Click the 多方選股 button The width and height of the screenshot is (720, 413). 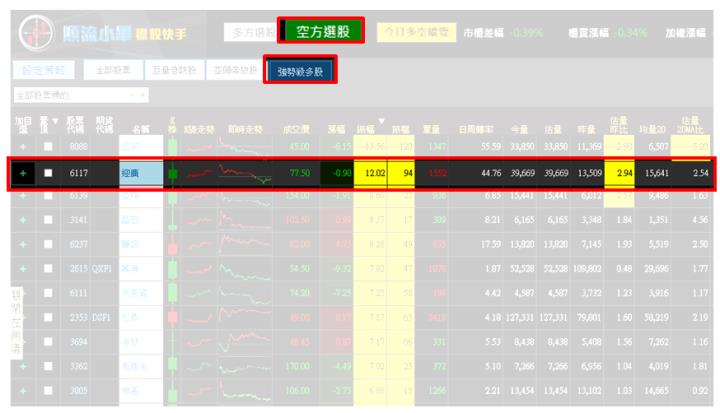(x=251, y=32)
